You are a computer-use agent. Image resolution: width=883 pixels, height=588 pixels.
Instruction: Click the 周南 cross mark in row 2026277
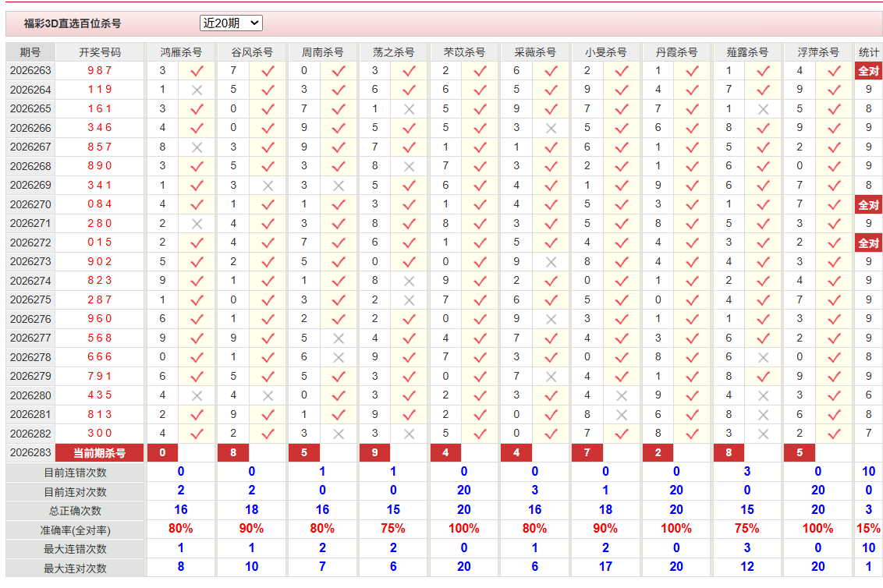point(339,338)
